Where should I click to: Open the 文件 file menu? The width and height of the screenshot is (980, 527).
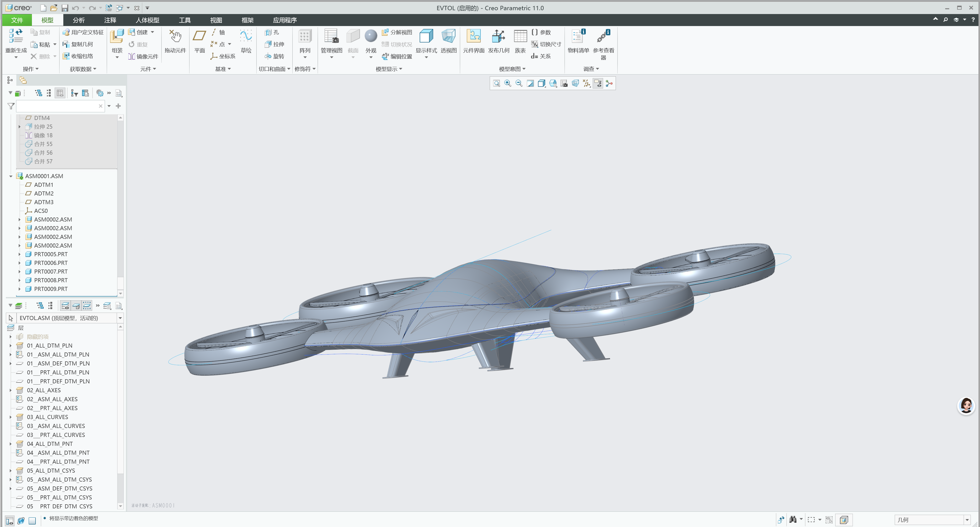pos(17,20)
